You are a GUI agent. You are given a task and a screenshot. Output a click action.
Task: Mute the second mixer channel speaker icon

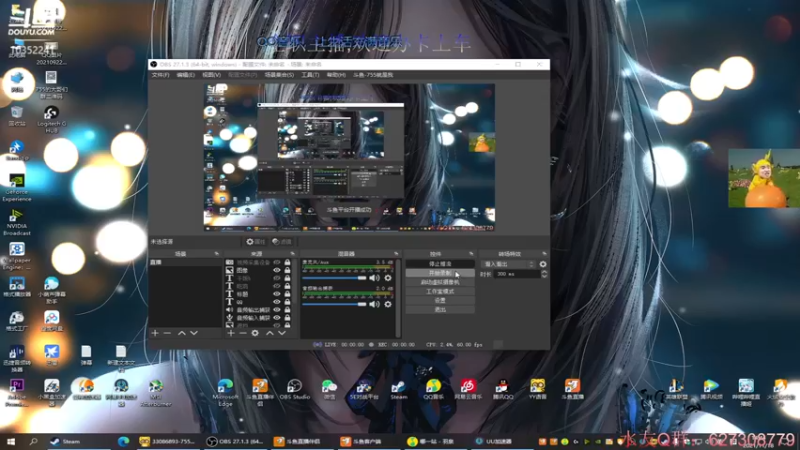coord(374,304)
